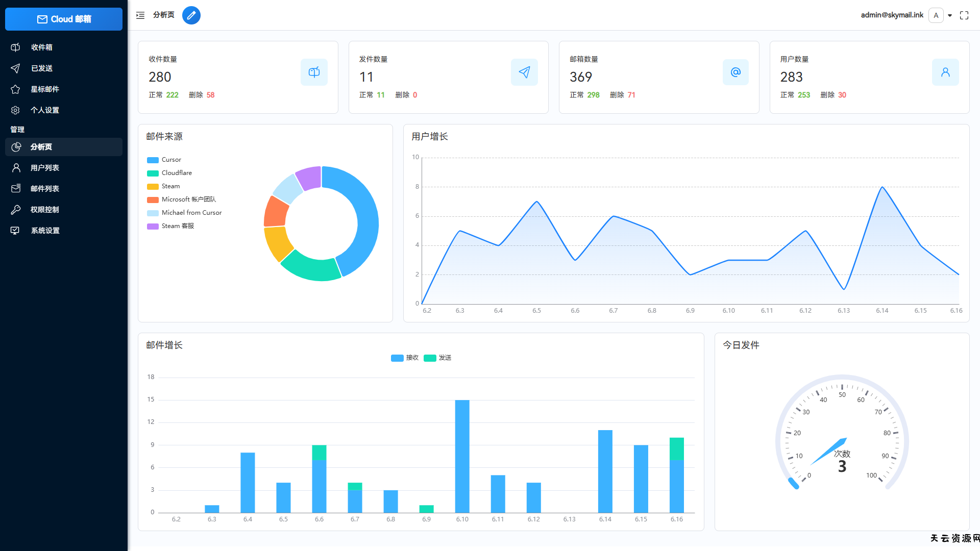Open the account dropdown arrow beside avatar
Screen dimensions: 980x551
pyautogui.click(x=950, y=15)
